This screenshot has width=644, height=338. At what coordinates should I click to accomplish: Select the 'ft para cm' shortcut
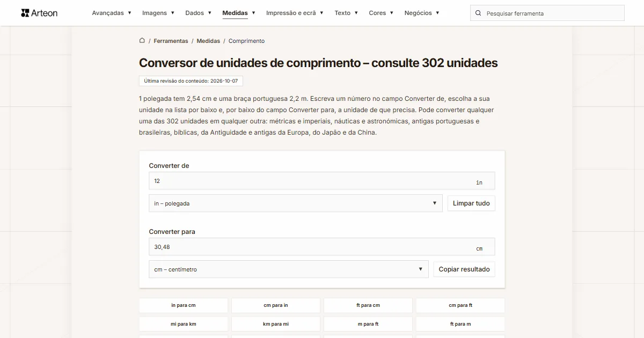click(x=368, y=305)
